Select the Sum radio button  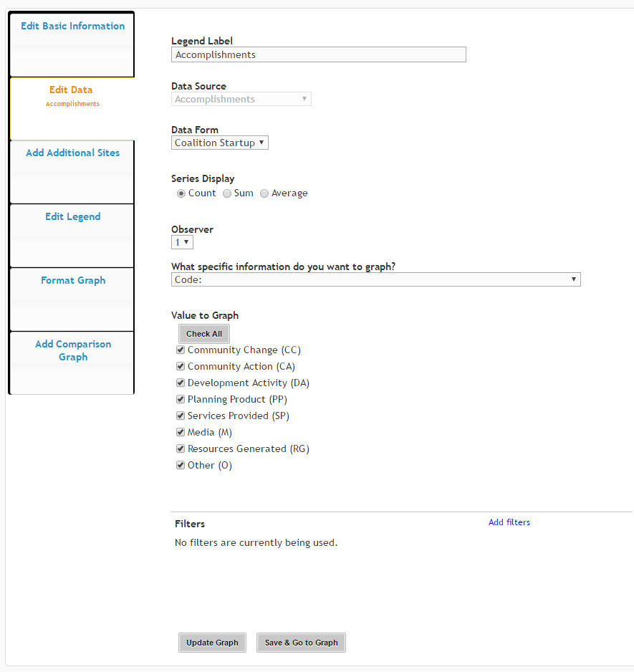pyautogui.click(x=227, y=193)
